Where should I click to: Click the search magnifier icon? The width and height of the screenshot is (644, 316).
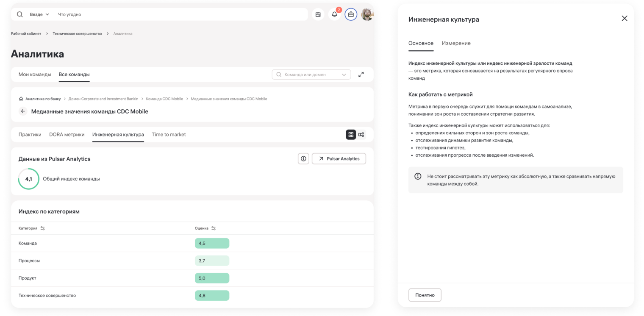[x=19, y=14]
